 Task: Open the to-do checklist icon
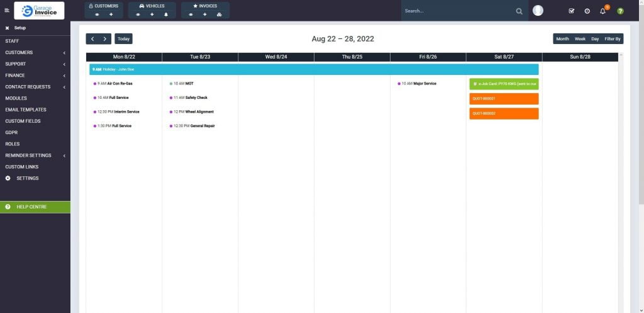571,11
